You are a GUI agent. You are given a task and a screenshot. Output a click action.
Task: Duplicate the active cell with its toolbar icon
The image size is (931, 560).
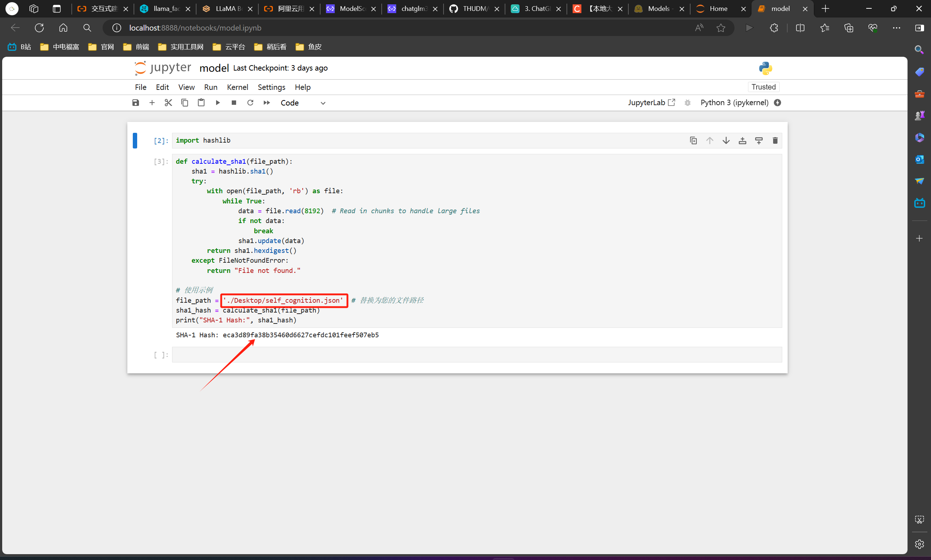tap(693, 140)
